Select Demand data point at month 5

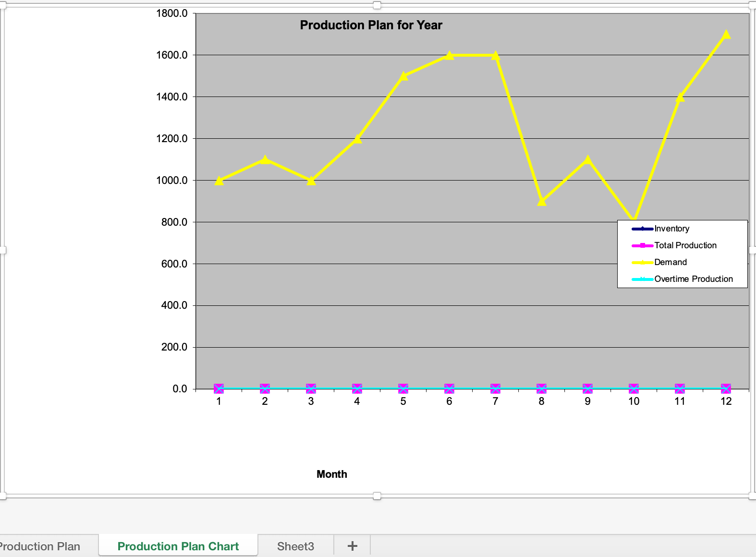click(403, 76)
